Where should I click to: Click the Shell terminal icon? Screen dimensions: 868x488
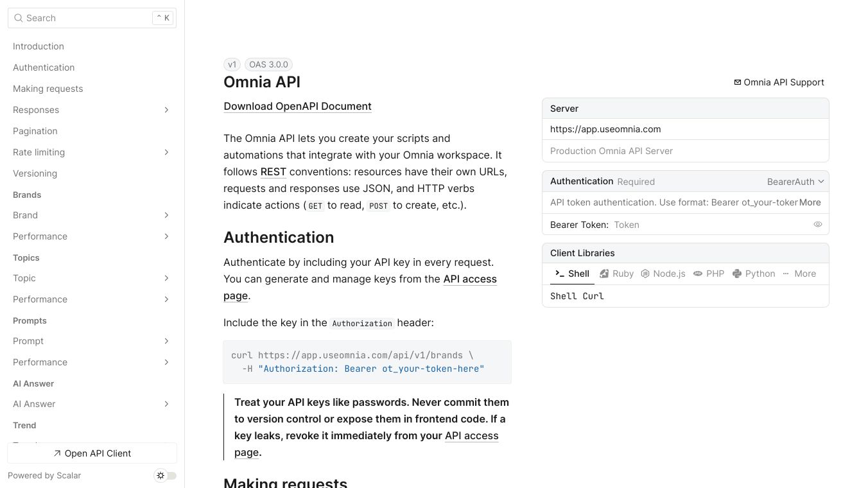click(x=560, y=274)
